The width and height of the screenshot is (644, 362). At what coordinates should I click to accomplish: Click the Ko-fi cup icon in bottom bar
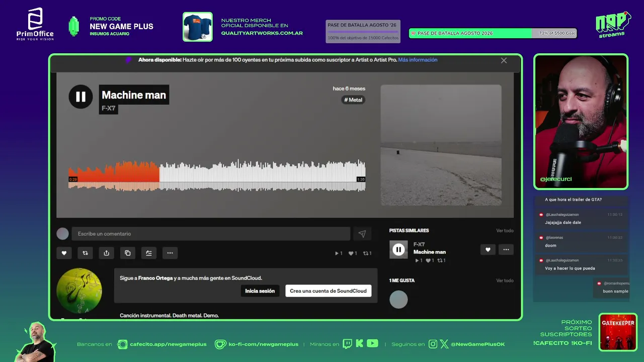[220, 344]
